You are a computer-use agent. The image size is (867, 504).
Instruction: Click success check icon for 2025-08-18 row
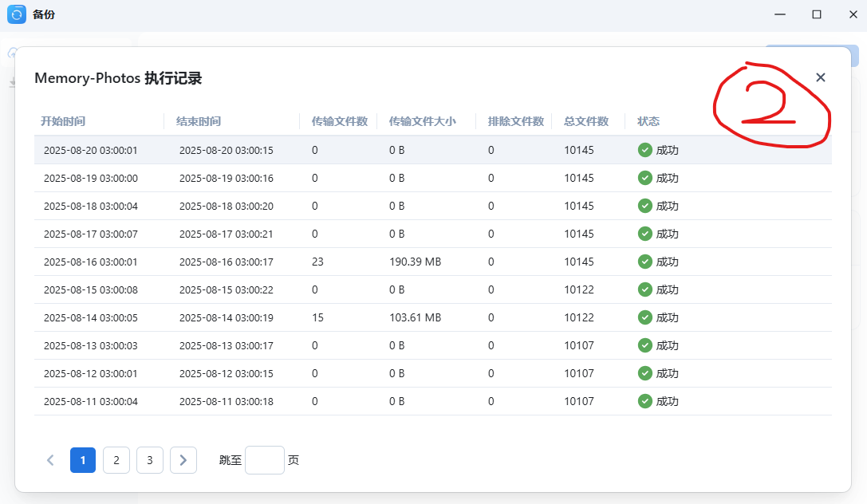coord(644,206)
